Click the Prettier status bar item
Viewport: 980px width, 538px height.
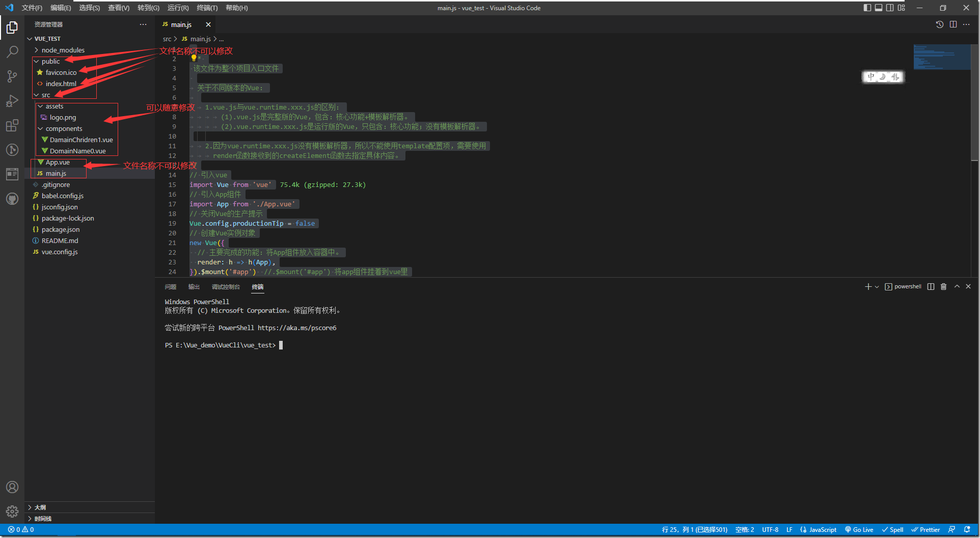[925, 530]
